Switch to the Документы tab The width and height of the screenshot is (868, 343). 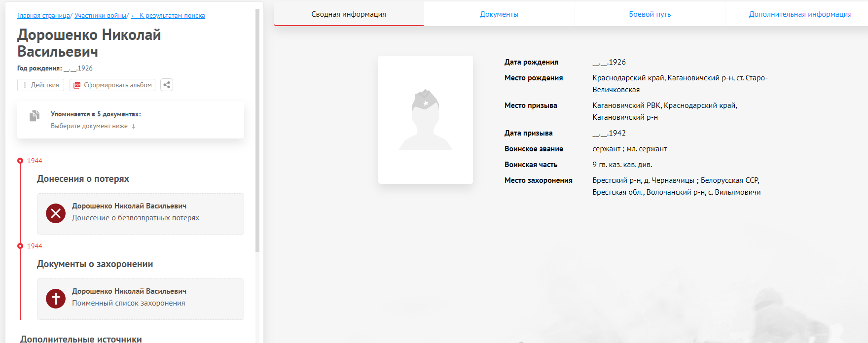tap(499, 14)
